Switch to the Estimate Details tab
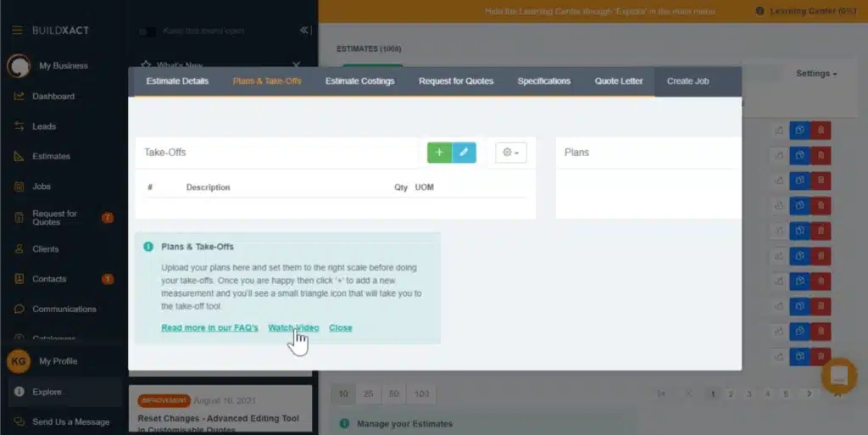The height and width of the screenshot is (435, 868). [177, 81]
